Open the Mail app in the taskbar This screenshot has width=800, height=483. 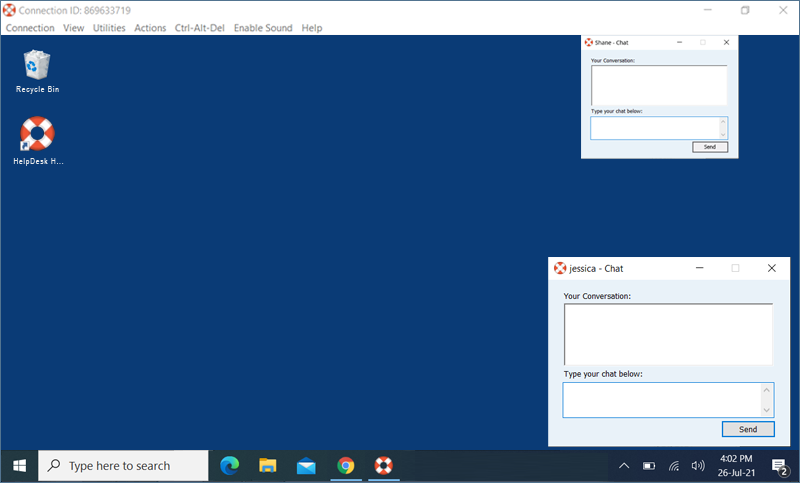(306, 465)
